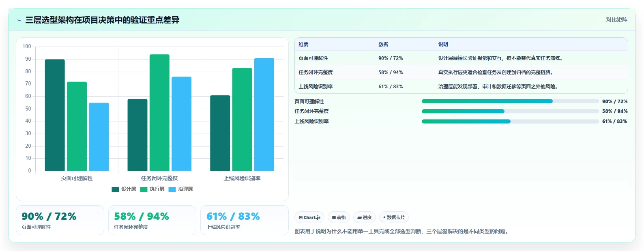Viewport: 644px width, 251px height.
Task: Click the 说明 column header
Action: 443,45
